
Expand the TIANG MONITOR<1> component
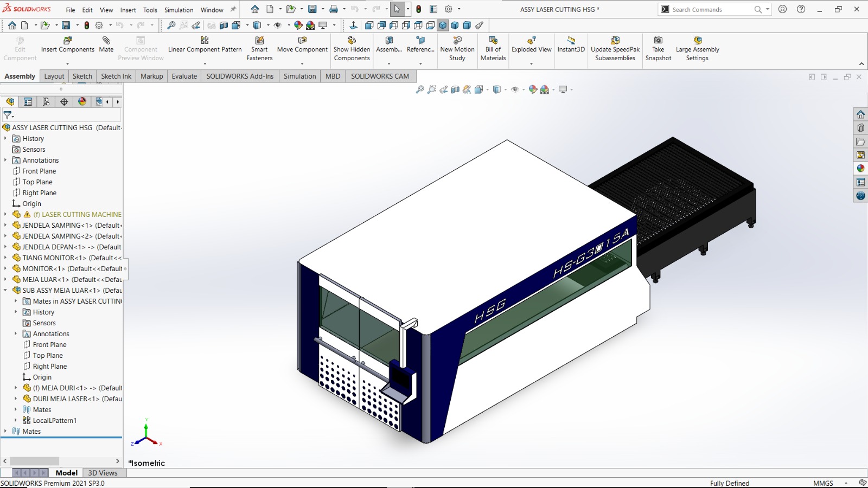pyautogui.click(x=5, y=258)
